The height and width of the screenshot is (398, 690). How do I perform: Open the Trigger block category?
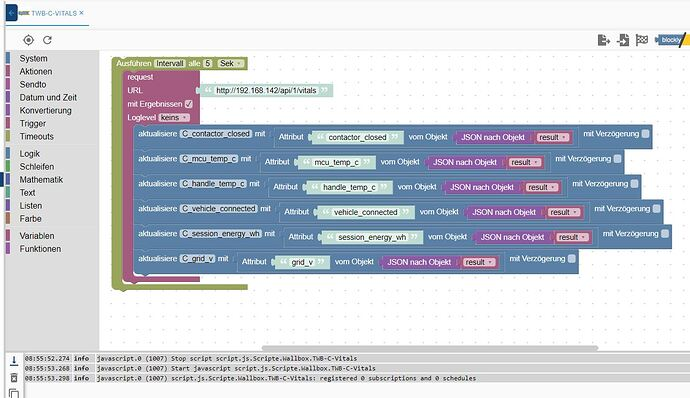coord(33,123)
